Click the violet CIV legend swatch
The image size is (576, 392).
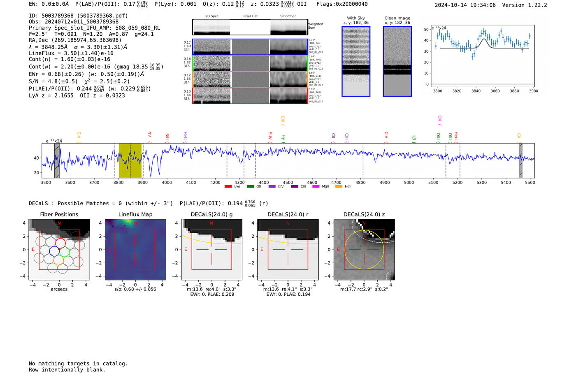[272, 186]
